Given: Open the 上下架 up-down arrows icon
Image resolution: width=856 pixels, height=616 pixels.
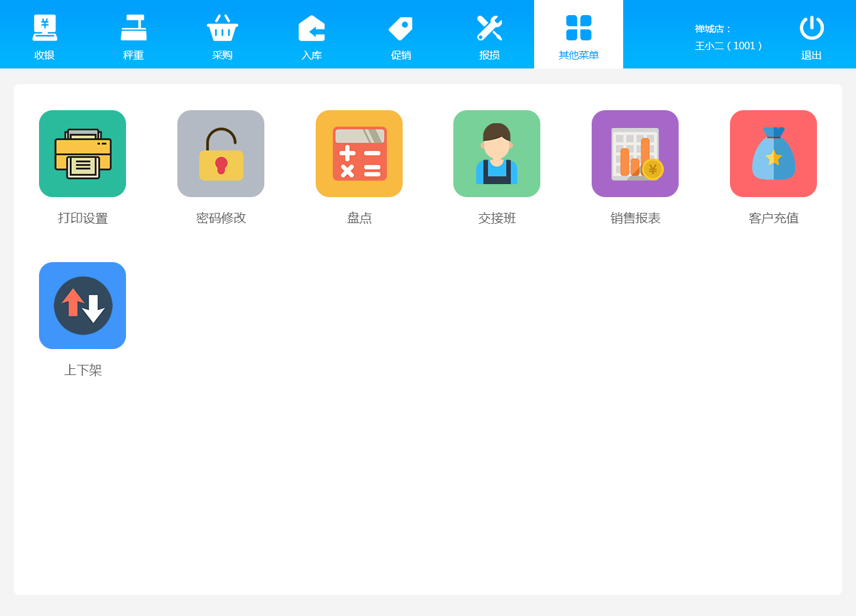Looking at the screenshot, I should click(x=82, y=305).
